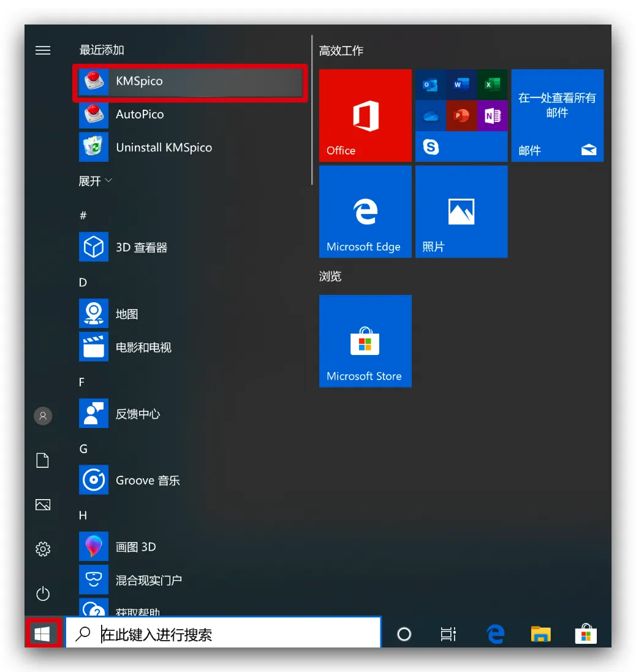Click the Office tile
636x672 pixels.
[365, 115]
